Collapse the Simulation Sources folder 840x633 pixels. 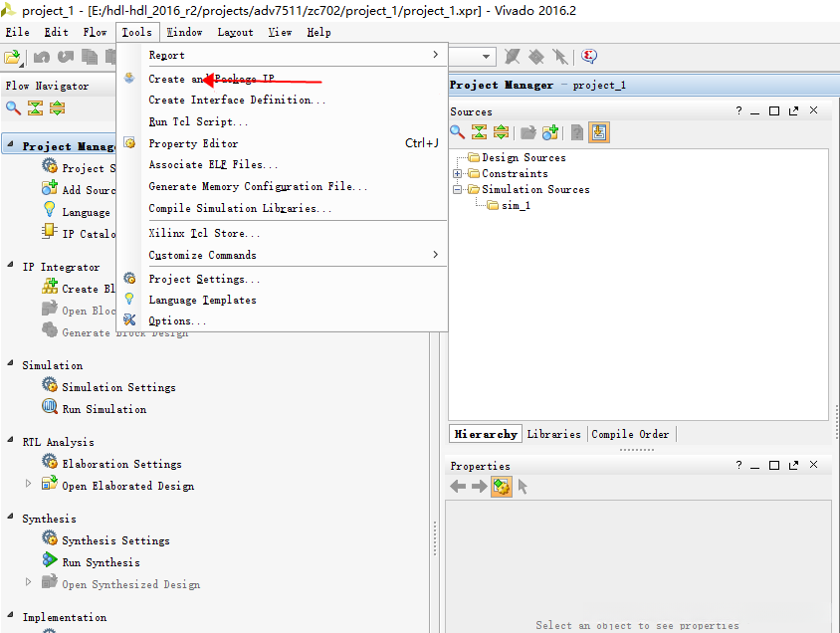(x=458, y=189)
